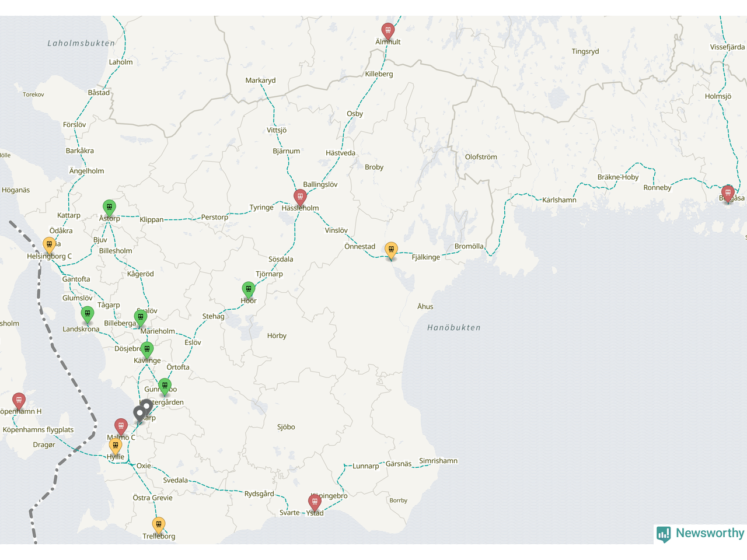Click the Svedala label

tap(176, 481)
